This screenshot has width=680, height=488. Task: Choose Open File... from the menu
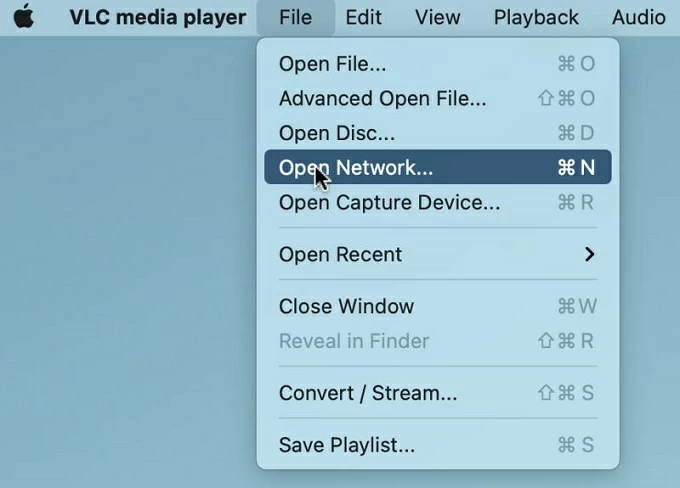(x=332, y=64)
